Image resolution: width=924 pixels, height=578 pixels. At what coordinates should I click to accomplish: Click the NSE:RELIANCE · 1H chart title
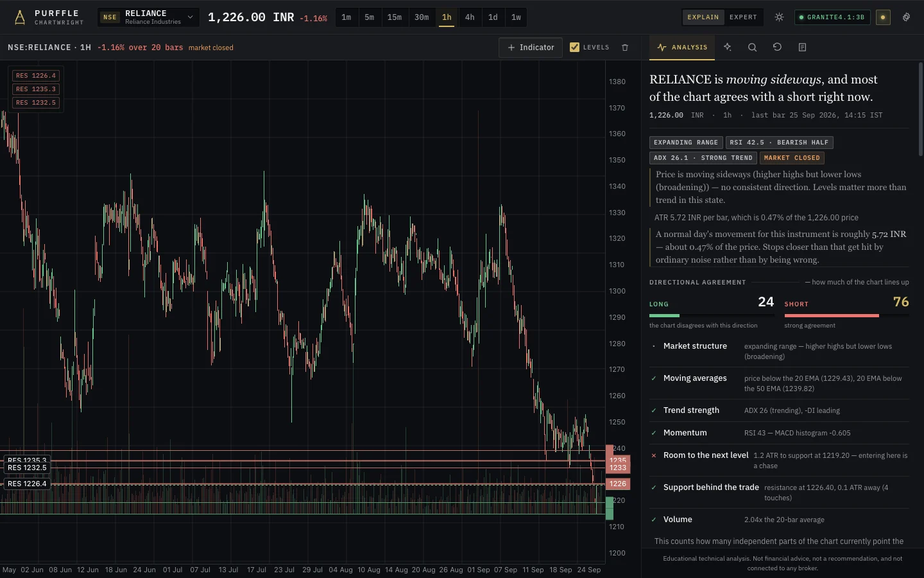49,48
